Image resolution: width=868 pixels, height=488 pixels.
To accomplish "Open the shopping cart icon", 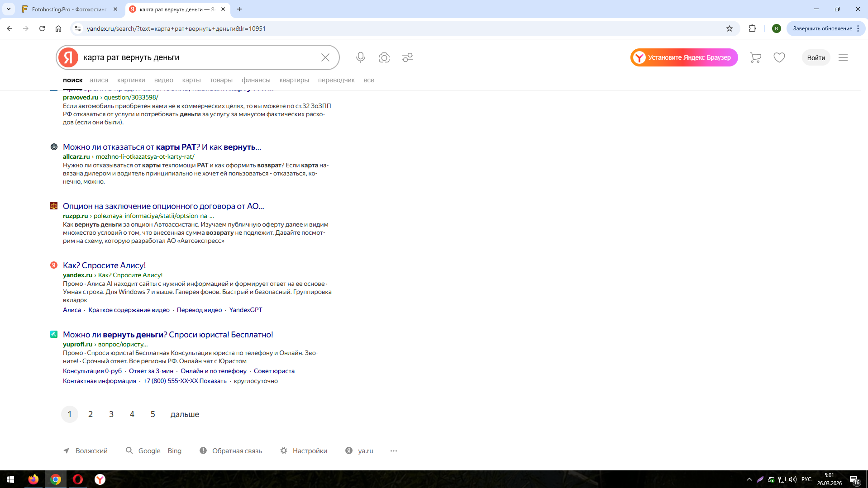I will coord(755,57).
